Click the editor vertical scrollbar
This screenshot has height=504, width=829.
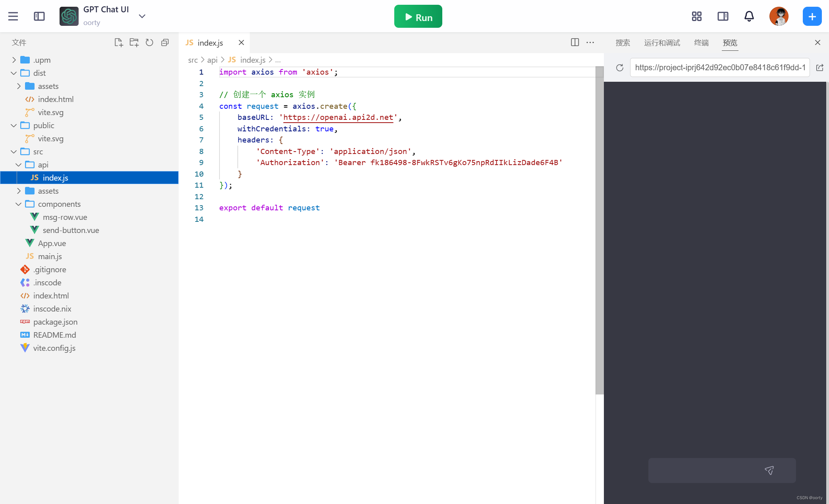point(600,230)
